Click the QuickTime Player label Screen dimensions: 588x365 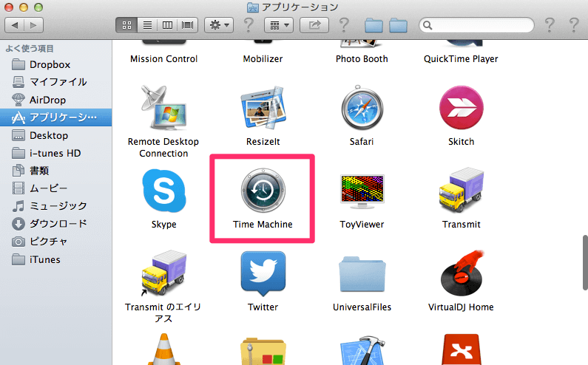pyautogui.click(x=461, y=59)
